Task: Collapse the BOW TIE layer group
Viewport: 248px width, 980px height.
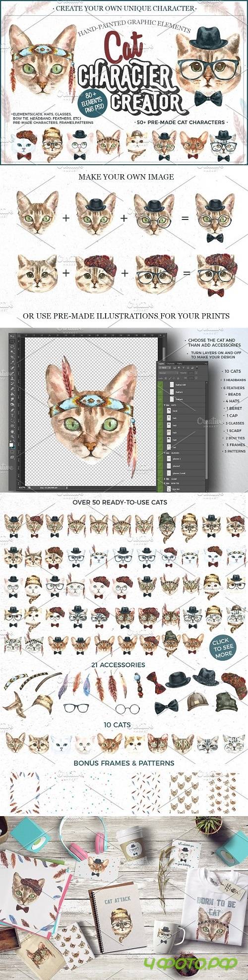Action: pos(165,483)
